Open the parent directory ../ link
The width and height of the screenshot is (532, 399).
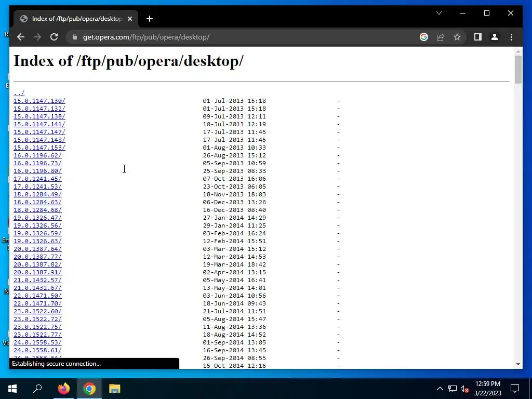coord(19,93)
